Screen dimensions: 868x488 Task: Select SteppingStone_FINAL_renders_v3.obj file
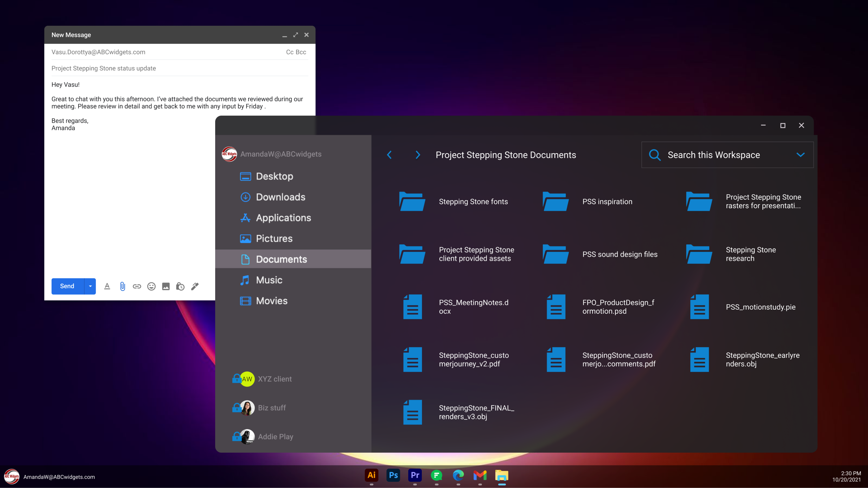459,412
